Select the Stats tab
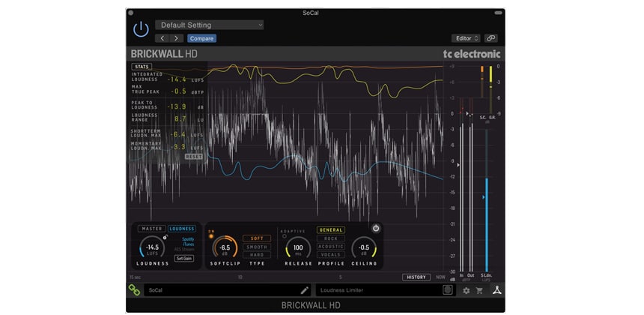This screenshot has width=644, height=315. click(142, 66)
